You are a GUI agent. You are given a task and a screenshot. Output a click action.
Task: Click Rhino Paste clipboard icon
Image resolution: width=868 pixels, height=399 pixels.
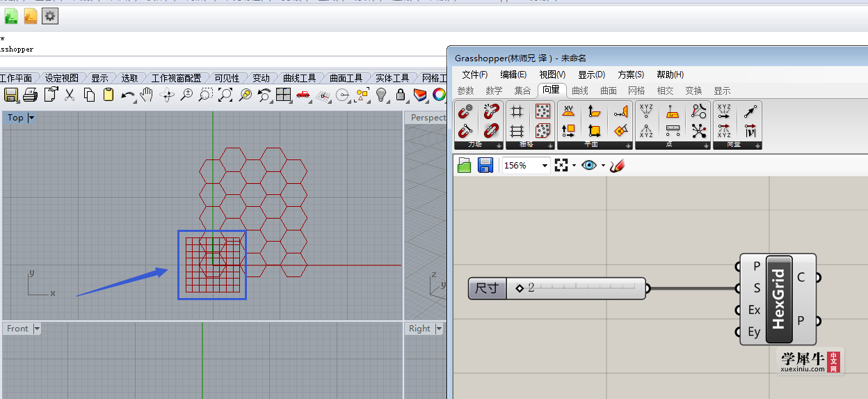click(108, 94)
